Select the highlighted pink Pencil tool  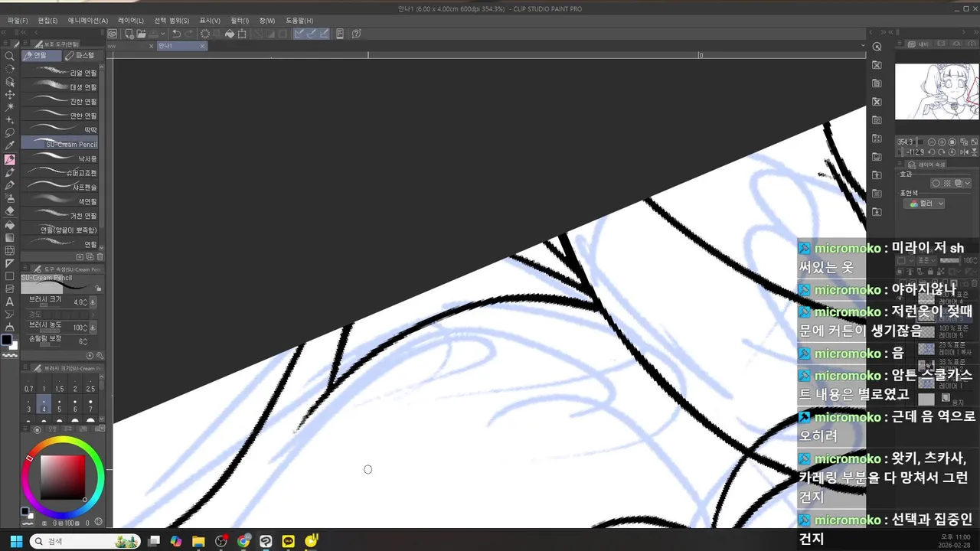(9, 159)
